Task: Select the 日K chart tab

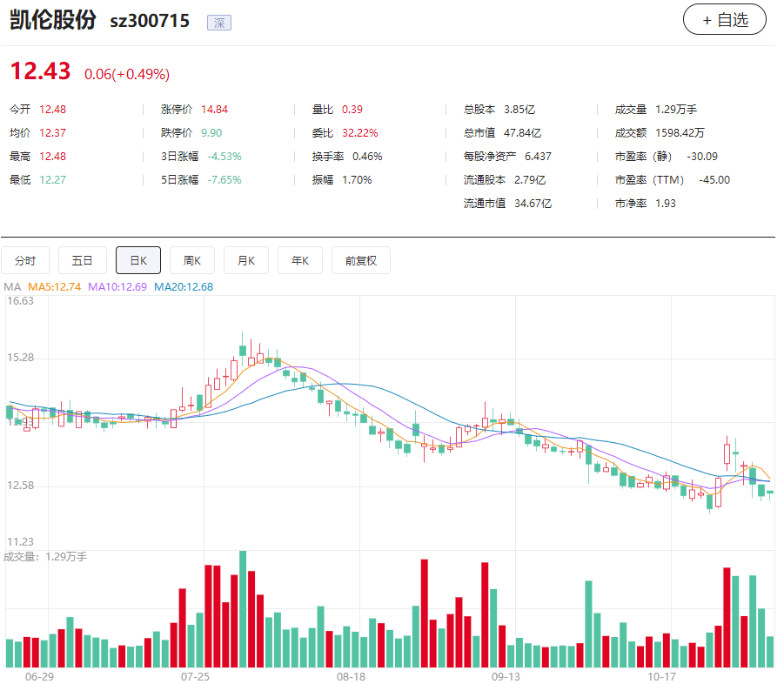Action: tap(138, 260)
